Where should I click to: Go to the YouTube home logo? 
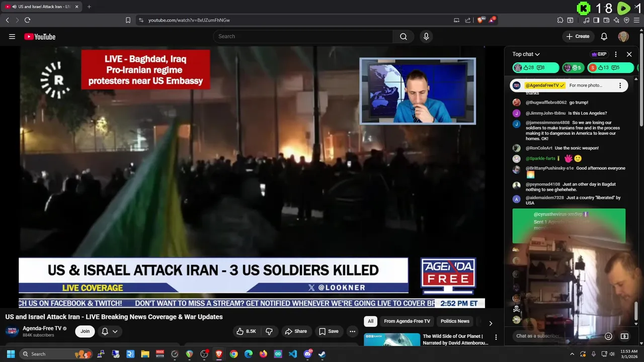pos(40,37)
